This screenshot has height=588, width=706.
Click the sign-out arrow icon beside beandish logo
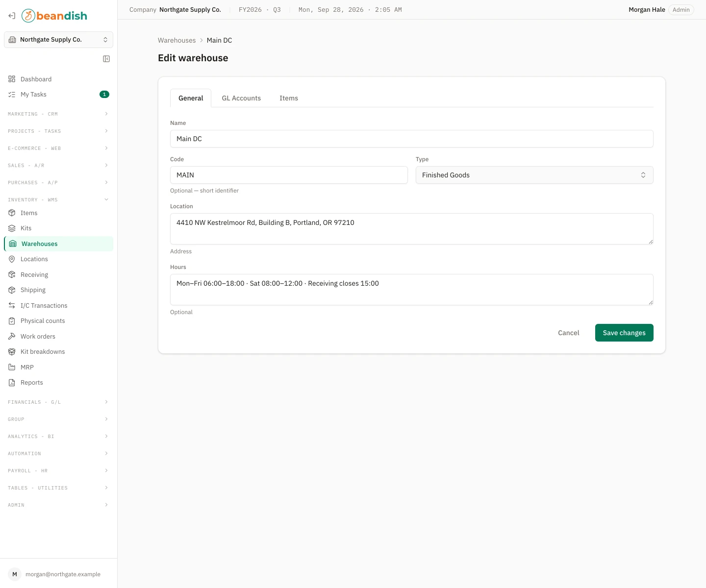[x=12, y=16]
